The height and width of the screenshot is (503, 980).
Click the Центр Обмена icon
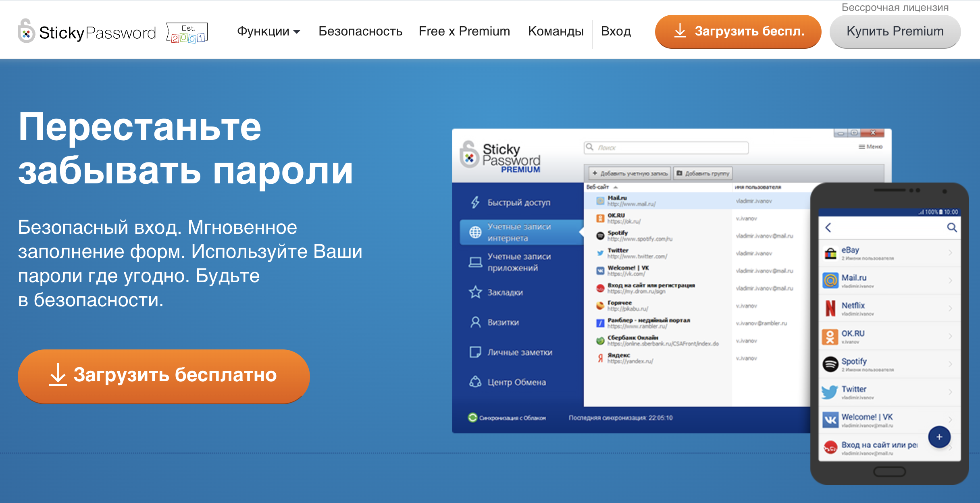pos(475,382)
